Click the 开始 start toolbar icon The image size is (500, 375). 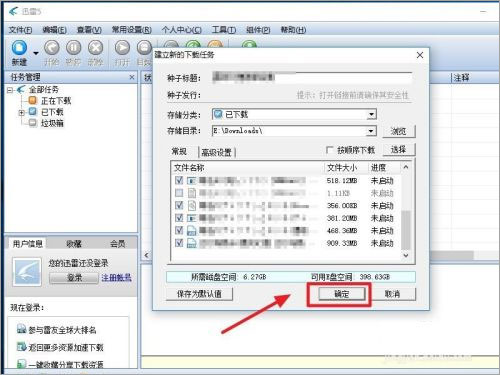coord(52,48)
